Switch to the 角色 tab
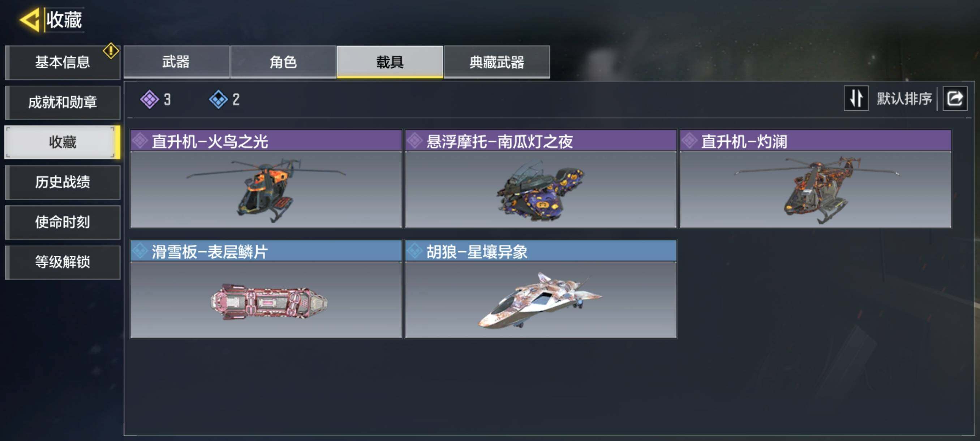980x441 pixels. 283,62
